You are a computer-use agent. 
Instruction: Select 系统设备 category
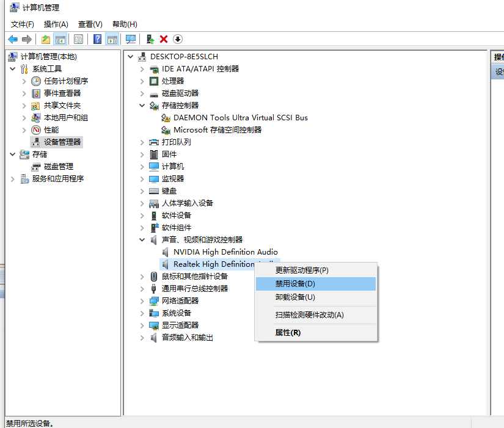[177, 313]
